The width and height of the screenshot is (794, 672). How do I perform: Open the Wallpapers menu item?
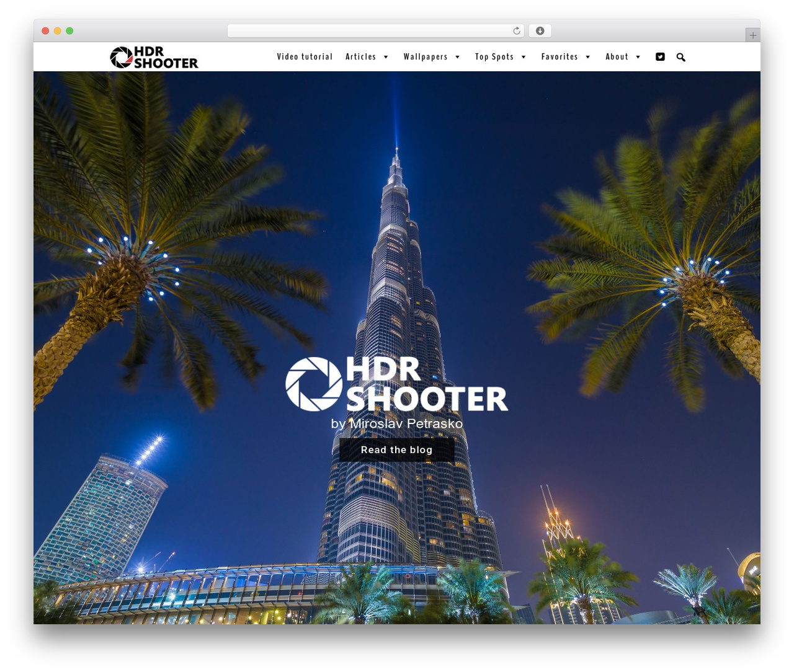426,57
